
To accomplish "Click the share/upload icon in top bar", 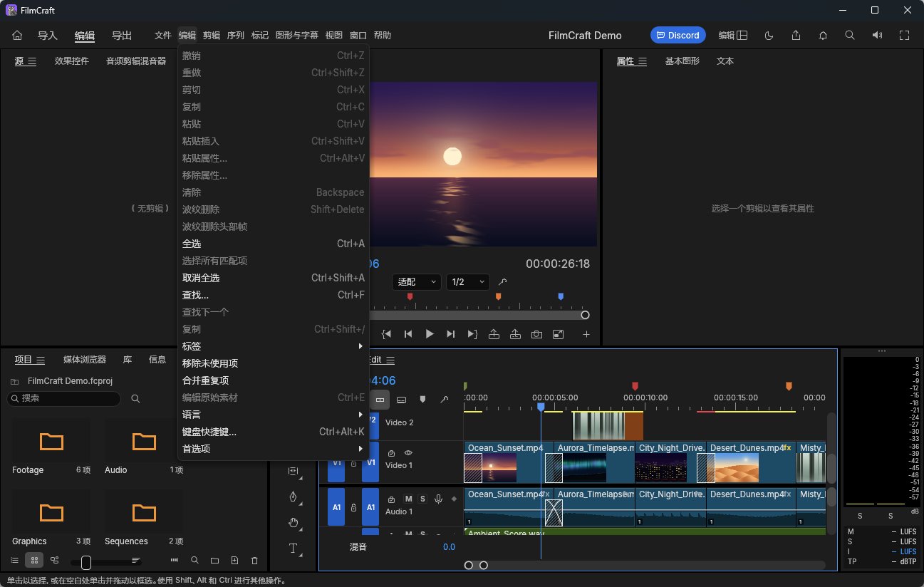I will 796,36.
